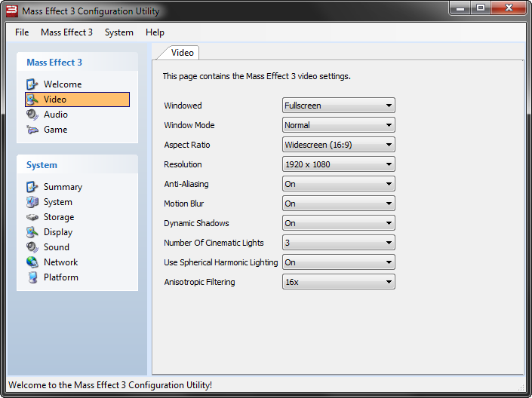
Task: Click the Sound speaker icon
Action: 32,247
